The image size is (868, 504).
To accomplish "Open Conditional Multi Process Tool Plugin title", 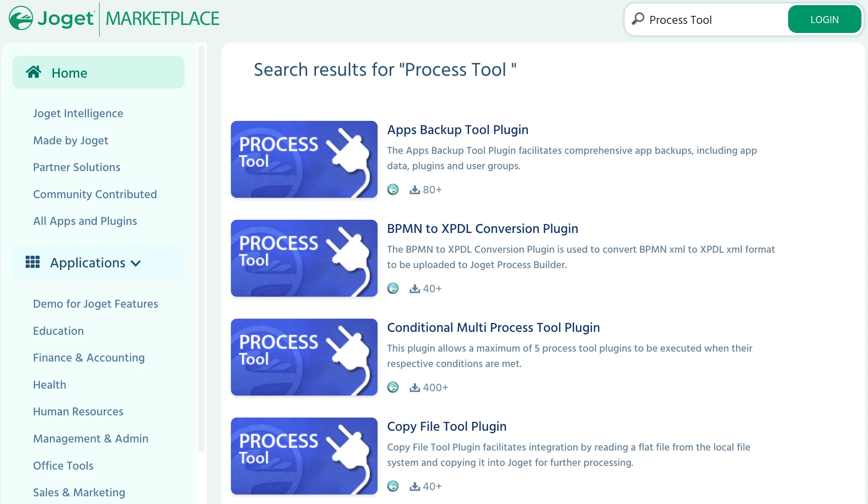I will [493, 327].
